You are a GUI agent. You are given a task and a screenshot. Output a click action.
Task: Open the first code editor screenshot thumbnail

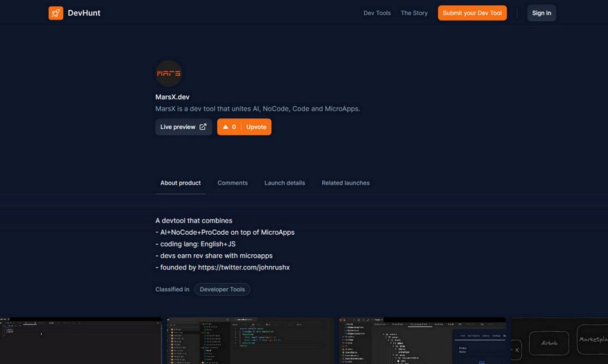pyautogui.click(x=81, y=340)
